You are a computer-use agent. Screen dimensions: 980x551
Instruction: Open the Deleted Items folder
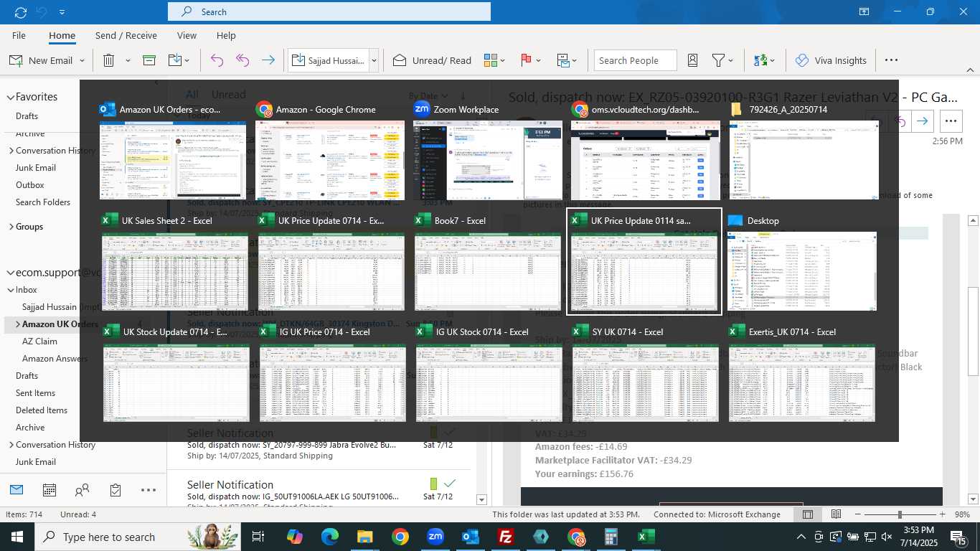click(42, 410)
